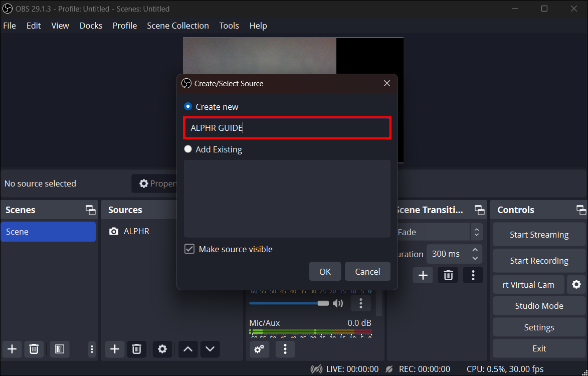The width and height of the screenshot is (588, 376).
Task: Open the Profile menu
Action: pos(124,26)
